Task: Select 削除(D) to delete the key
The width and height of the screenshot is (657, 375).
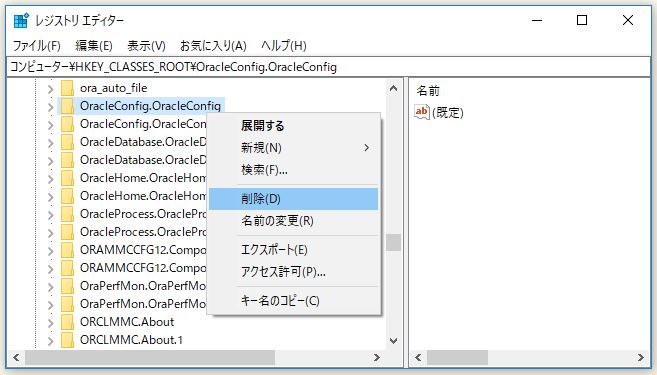Action: coord(293,199)
